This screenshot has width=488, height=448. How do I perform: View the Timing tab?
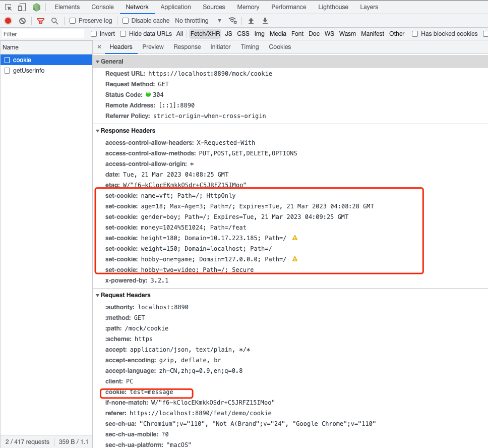250,47
